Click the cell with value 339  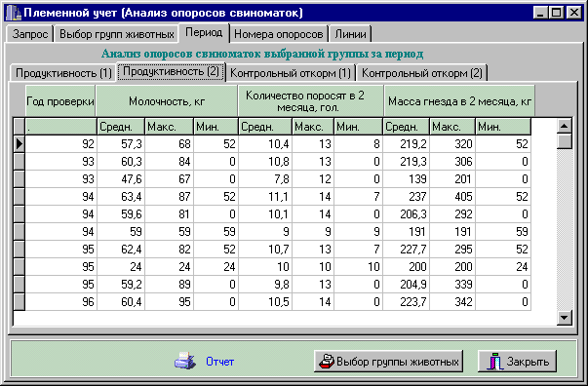[452, 285]
